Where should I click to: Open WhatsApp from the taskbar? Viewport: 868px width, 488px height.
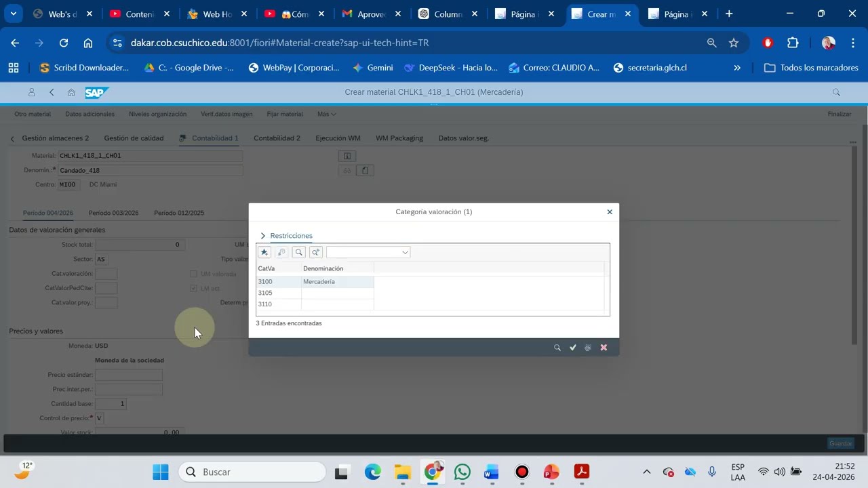pyautogui.click(x=462, y=472)
